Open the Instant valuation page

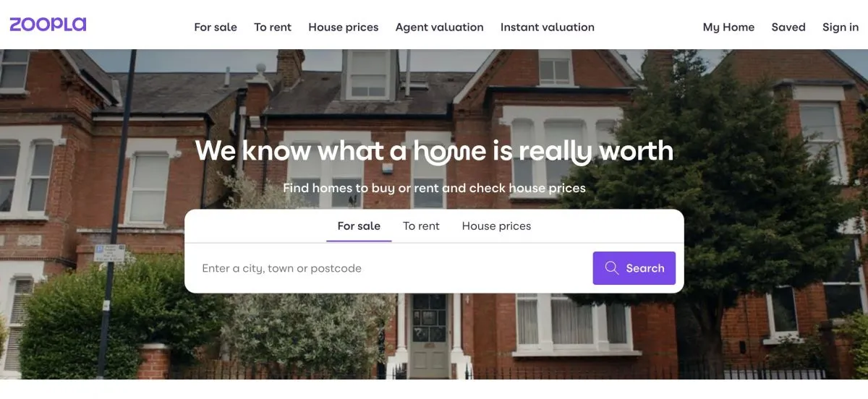point(548,27)
